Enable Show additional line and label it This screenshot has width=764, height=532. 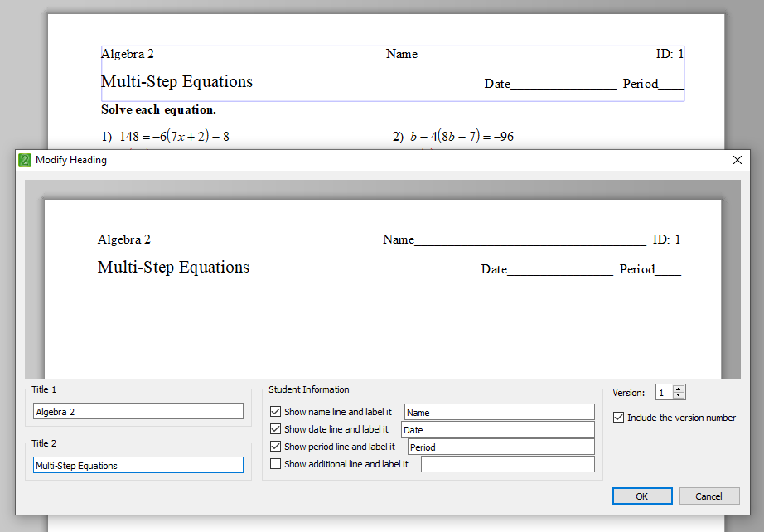(x=276, y=464)
